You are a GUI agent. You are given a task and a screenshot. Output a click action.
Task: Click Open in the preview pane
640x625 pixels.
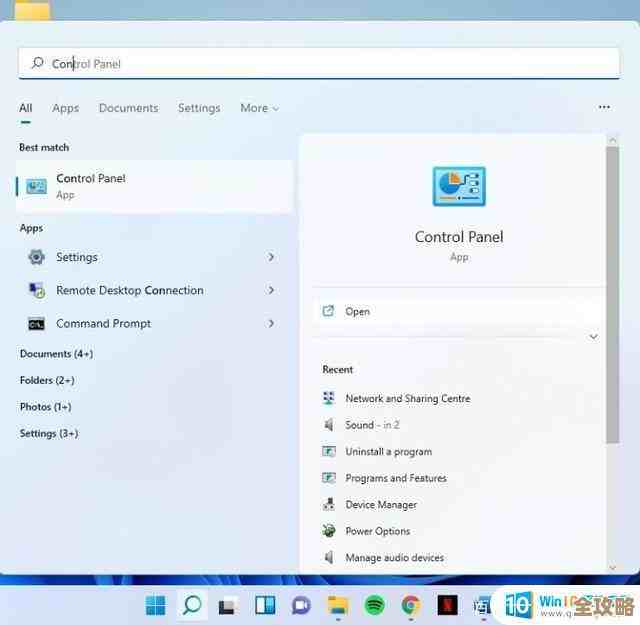tap(458, 311)
